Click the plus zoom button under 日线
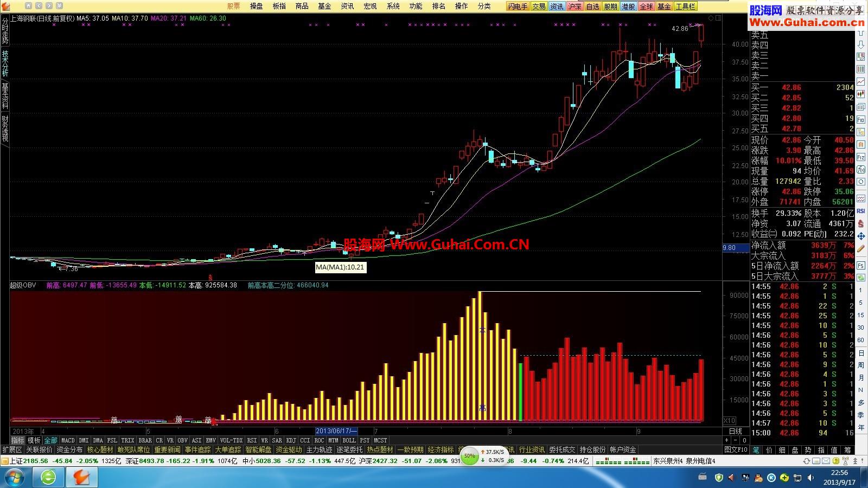Viewport: 868px width, 488px height. [726, 440]
